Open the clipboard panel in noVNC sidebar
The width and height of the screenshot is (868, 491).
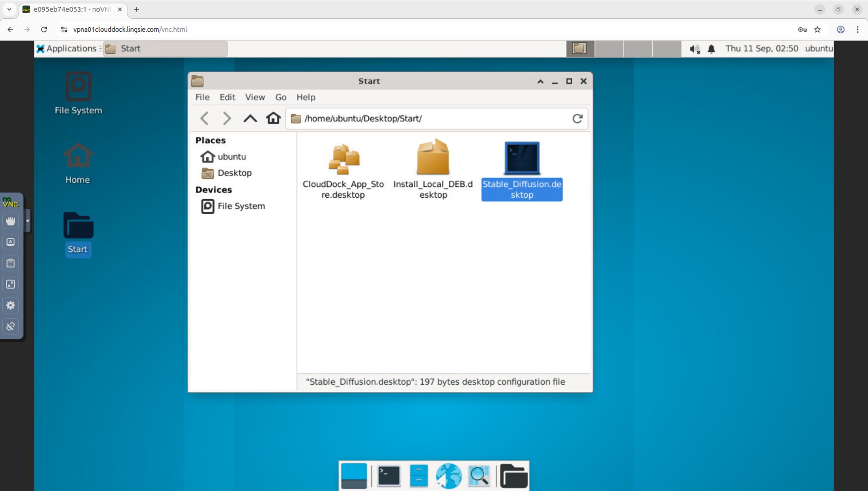click(10, 263)
